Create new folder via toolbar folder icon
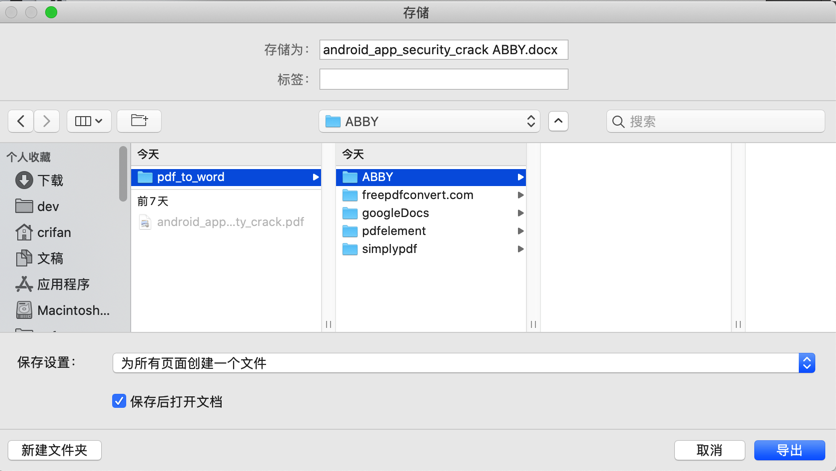This screenshot has height=471, width=836. pyautogui.click(x=139, y=121)
